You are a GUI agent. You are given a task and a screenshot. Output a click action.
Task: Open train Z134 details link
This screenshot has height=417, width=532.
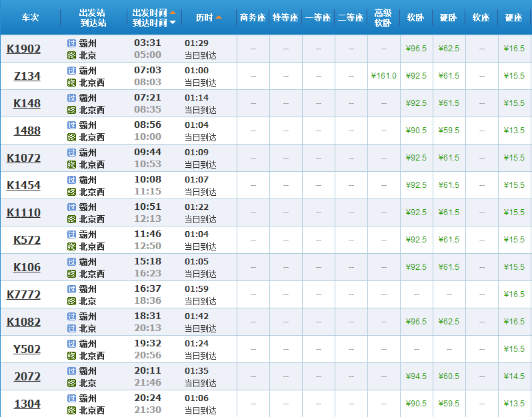pyautogui.click(x=27, y=77)
